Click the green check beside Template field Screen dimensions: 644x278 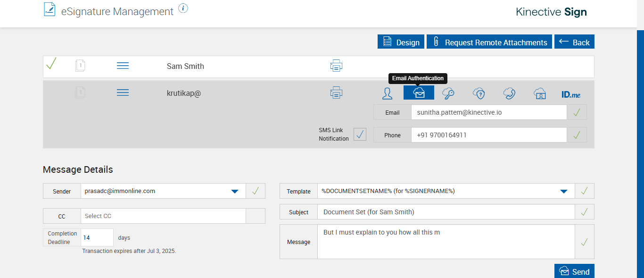(x=585, y=191)
